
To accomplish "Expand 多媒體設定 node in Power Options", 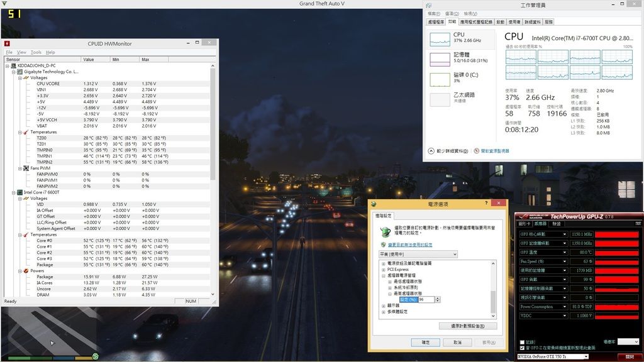I will point(384,312).
